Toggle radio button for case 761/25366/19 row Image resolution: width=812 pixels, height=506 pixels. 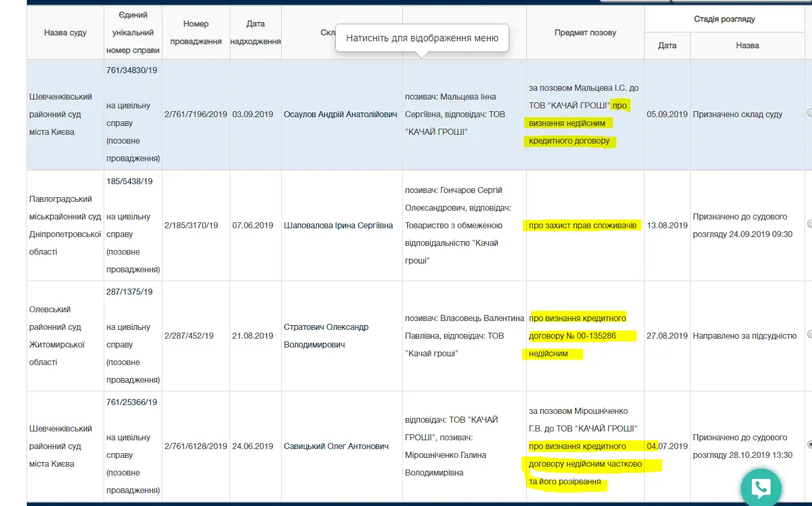tap(809, 444)
